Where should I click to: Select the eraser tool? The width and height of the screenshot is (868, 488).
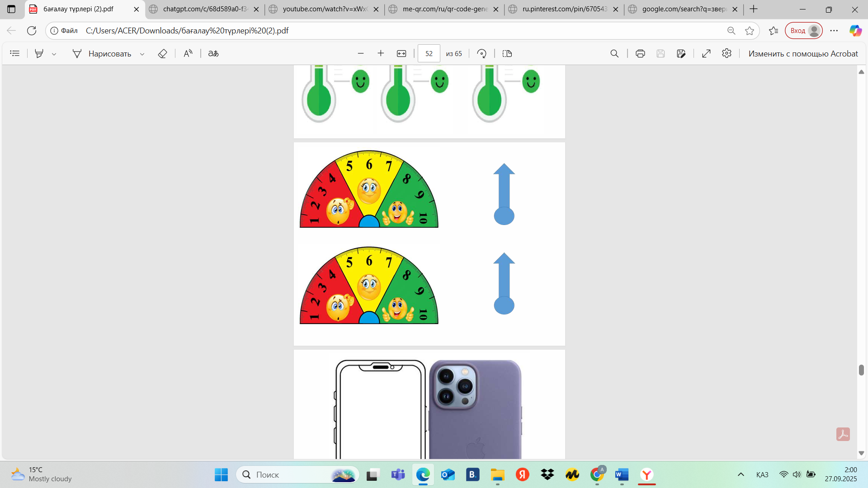(x=162, y=53)
